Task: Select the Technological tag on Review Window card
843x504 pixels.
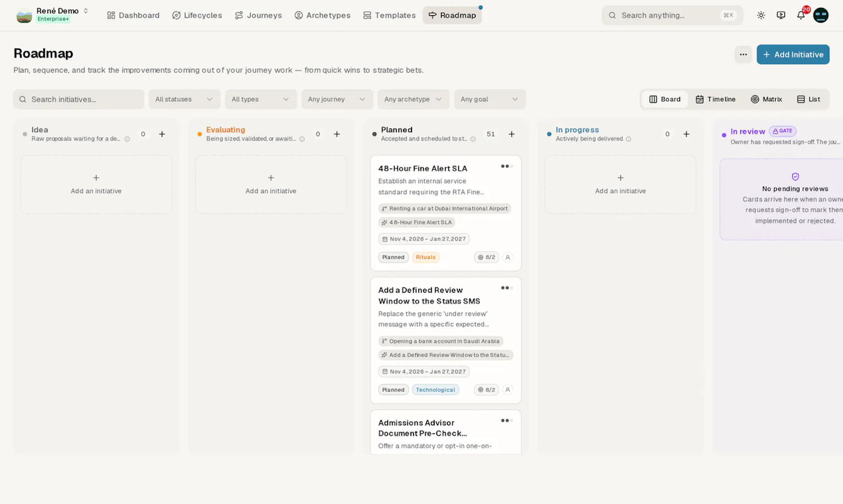Action: point(436,390)
